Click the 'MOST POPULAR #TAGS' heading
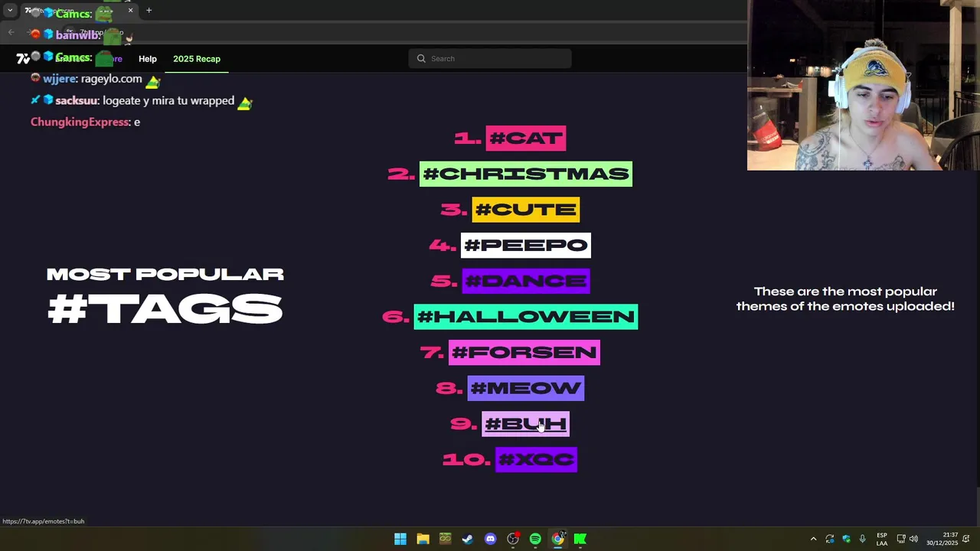Viewport: 980px width, 551px height. click(x=165, y=296)
